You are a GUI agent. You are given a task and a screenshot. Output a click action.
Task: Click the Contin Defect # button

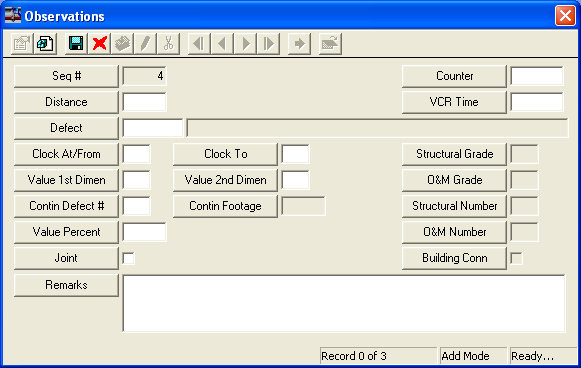66,206
